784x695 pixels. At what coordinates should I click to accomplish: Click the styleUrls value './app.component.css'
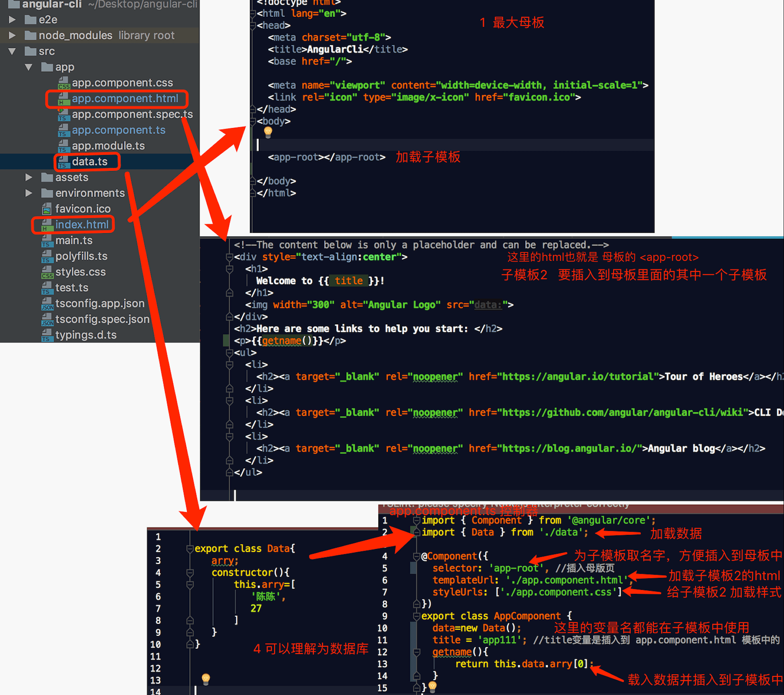[x=558, y=592]
